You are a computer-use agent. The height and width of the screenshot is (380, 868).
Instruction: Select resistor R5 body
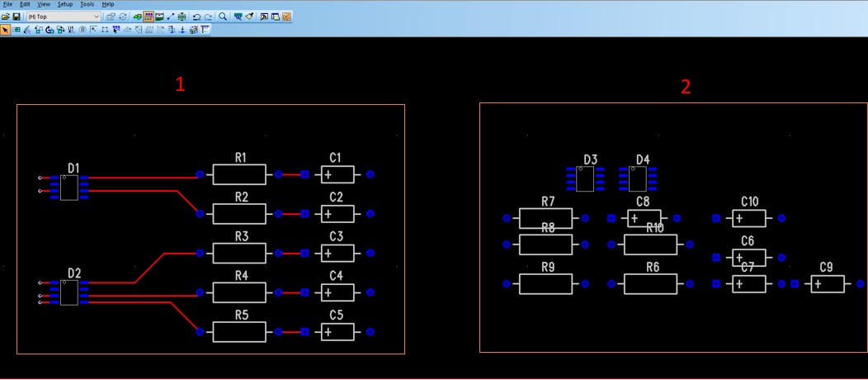239,332
